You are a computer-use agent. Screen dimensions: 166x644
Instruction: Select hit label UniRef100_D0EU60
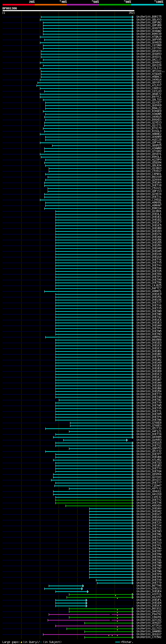[x=149, y=508]
